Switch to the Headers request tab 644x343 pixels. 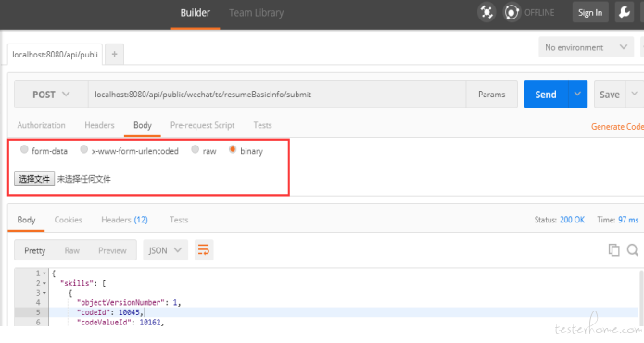coord(99,125)
